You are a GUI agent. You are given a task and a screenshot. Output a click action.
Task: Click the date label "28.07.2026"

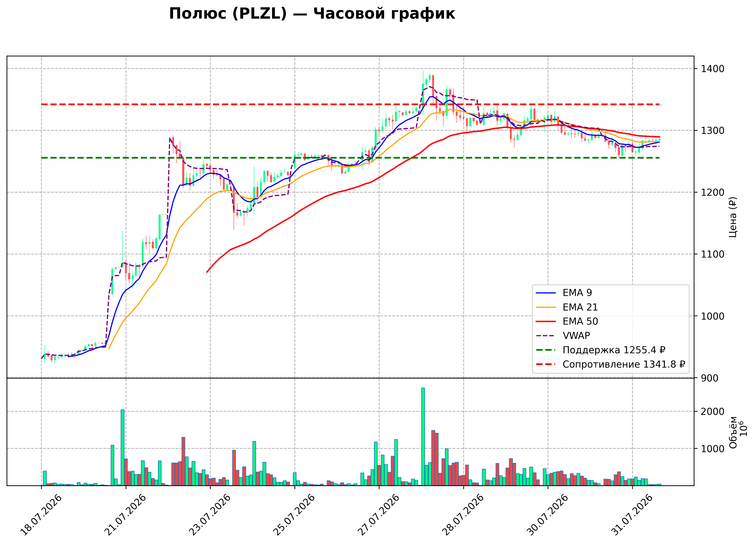tap(463, 515)
